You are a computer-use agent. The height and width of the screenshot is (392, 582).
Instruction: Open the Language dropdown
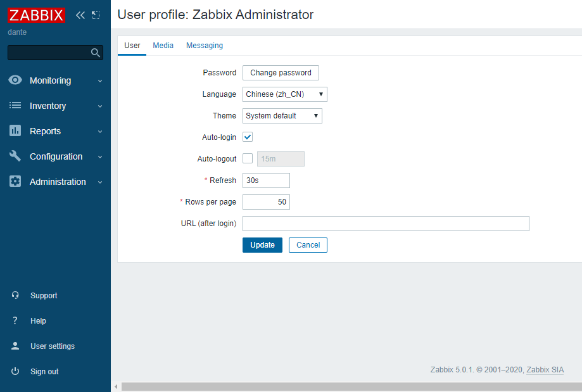pos(285,94)
